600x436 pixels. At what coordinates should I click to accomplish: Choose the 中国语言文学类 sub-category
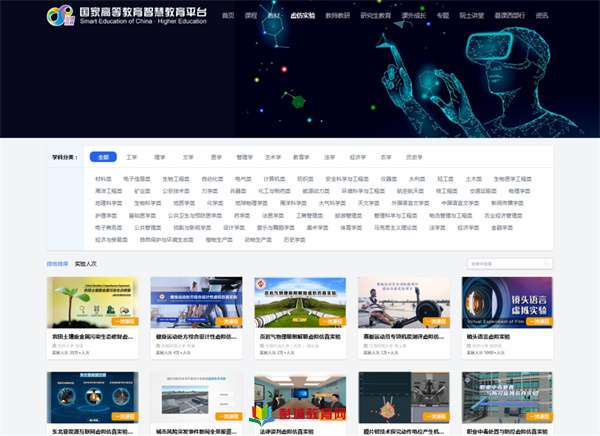click(x=460, y=203)
